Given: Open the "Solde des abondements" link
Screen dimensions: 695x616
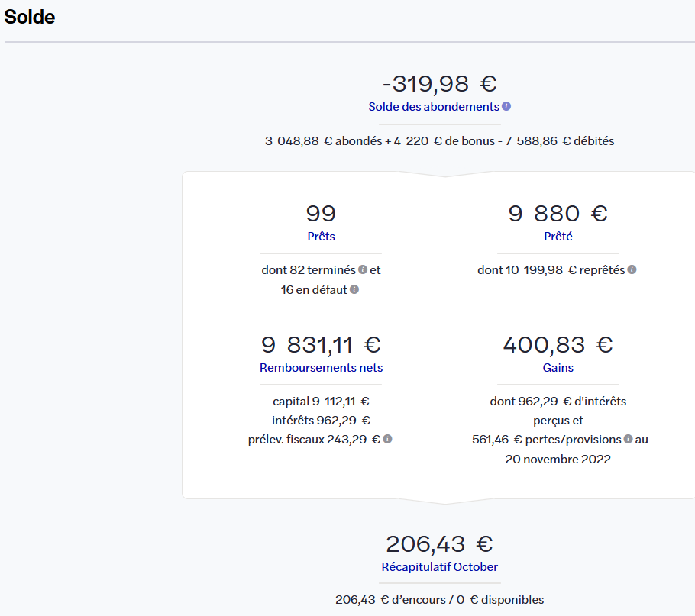Looking at the screenshot, I should (434, 107).
